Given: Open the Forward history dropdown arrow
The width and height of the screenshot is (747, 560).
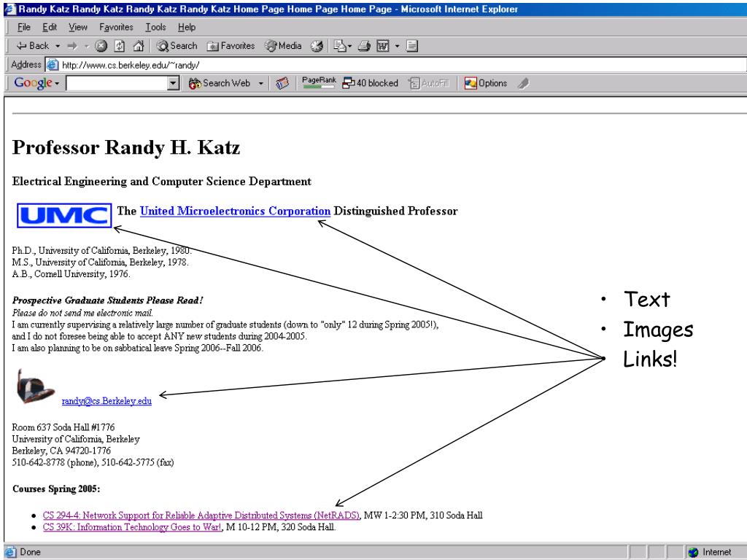Looking at the screenshot, I should (x=86, y=46).
